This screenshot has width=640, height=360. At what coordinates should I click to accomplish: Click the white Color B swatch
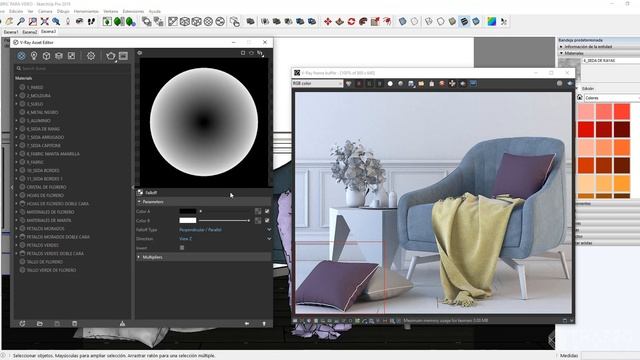[x=188, y=220]
